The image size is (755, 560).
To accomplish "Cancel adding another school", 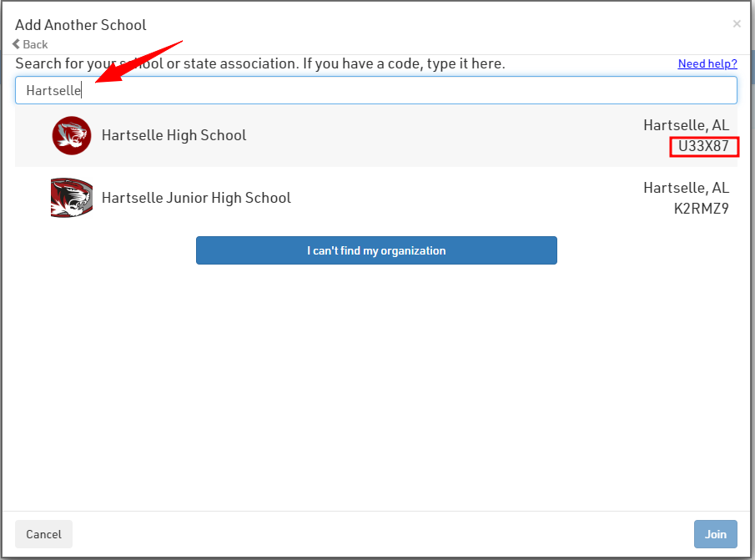I will (x=43, y=534).
